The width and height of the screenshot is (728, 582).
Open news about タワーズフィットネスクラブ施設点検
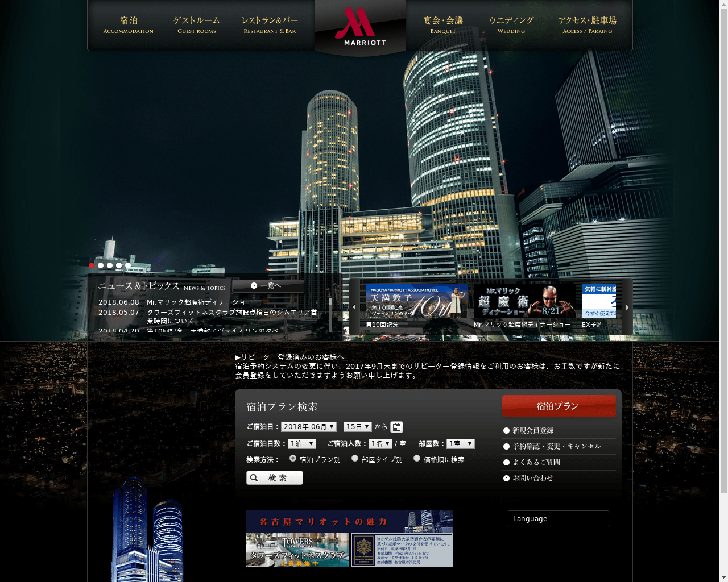[x=232, y=317]
